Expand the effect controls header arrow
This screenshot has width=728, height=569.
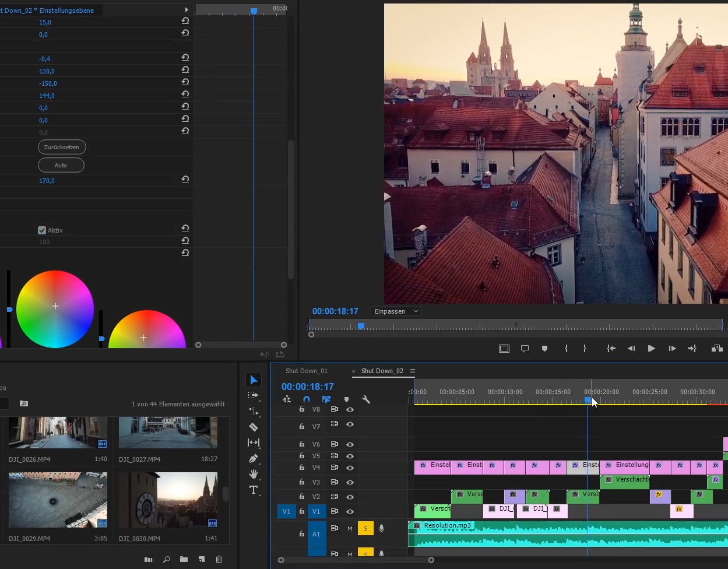[x=187, y=10]
